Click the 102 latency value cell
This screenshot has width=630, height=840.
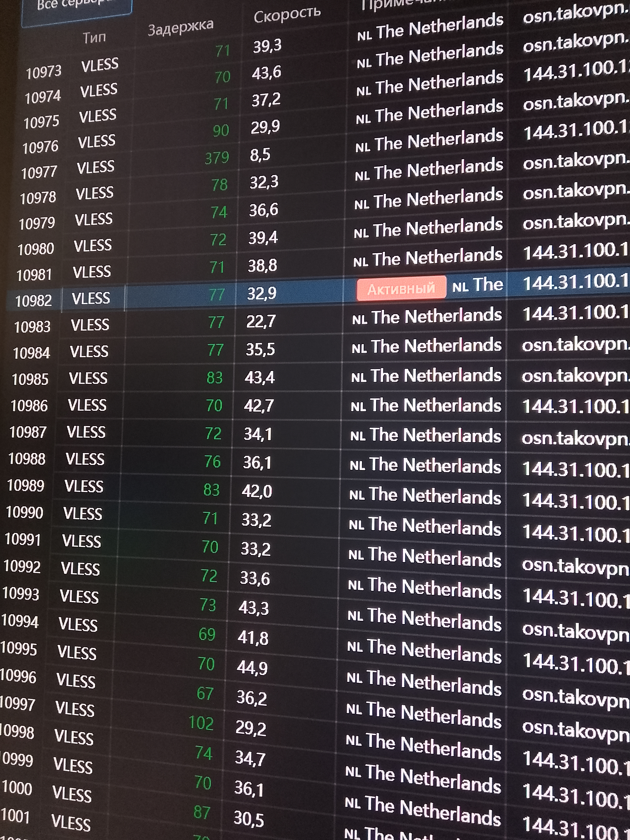pos(201,723)
